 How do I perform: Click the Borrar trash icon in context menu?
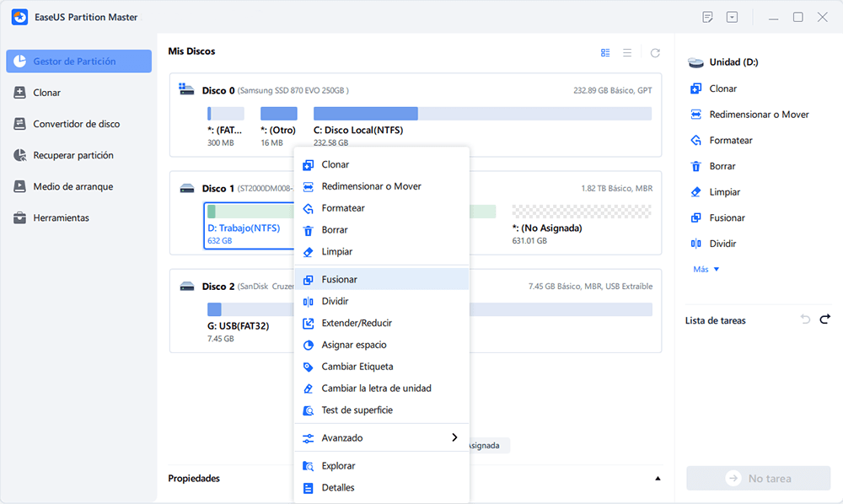click(x=308, y=230)
